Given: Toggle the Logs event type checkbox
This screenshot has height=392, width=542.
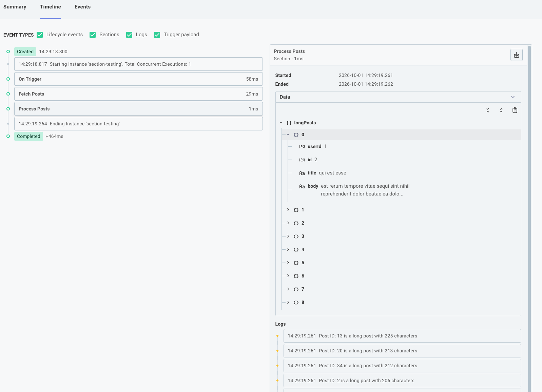Looking at the screenshot, I should 129,35.
